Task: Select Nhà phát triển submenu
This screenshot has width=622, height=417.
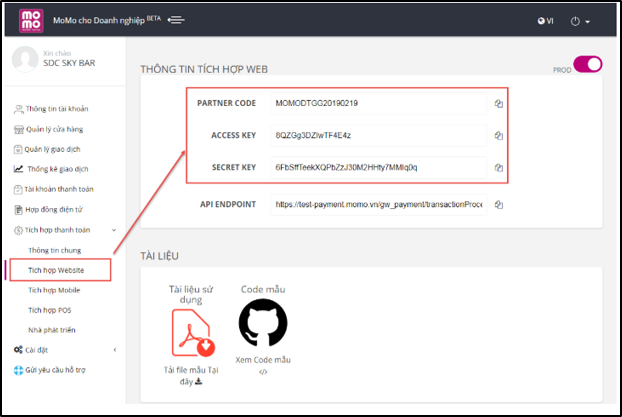Action: [x=52, y=330]
